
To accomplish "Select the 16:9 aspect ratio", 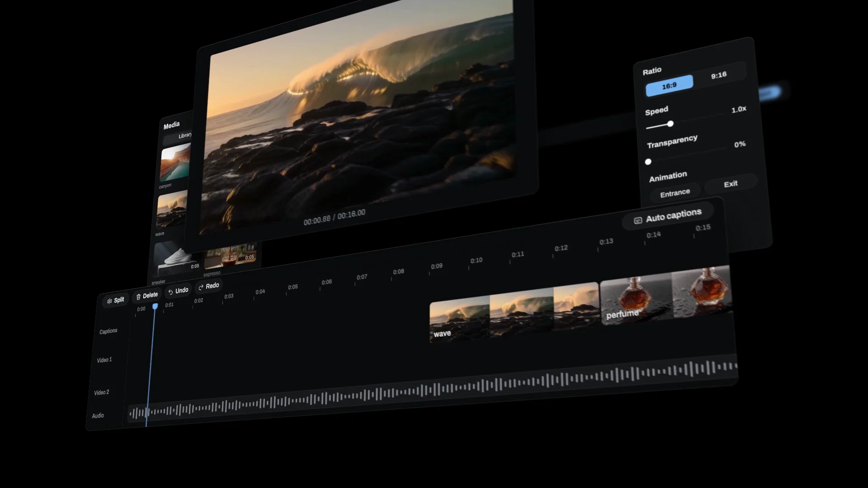I will [x=669, y=86].
